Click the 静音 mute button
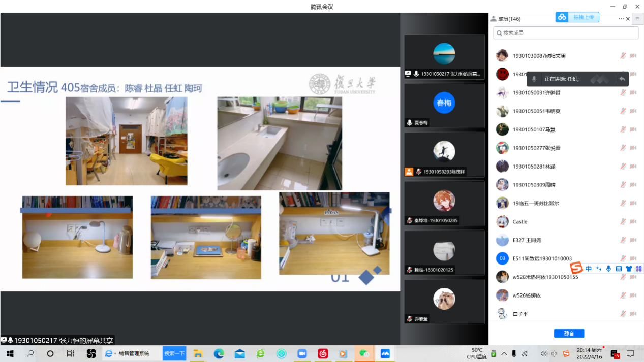Image resolution: width=644 pixels, height=362 pixels. pos(569,333)
